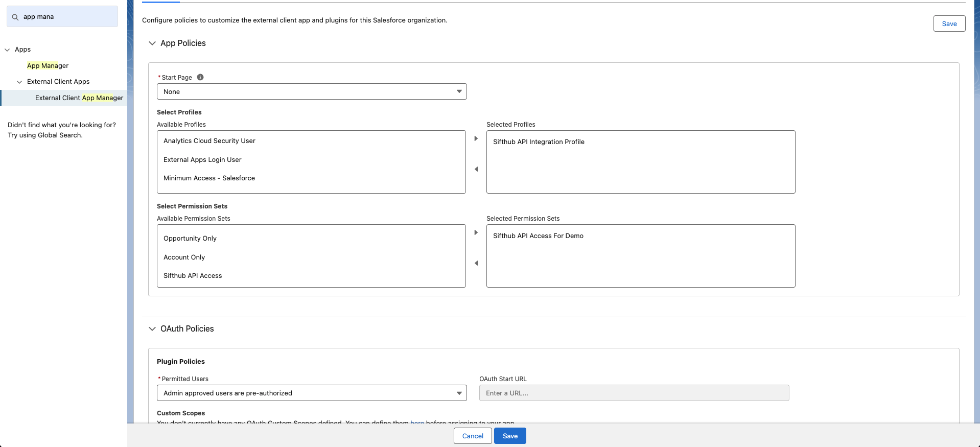
Task: Open the Permitted Users dropdown
Action: (312, 393)
